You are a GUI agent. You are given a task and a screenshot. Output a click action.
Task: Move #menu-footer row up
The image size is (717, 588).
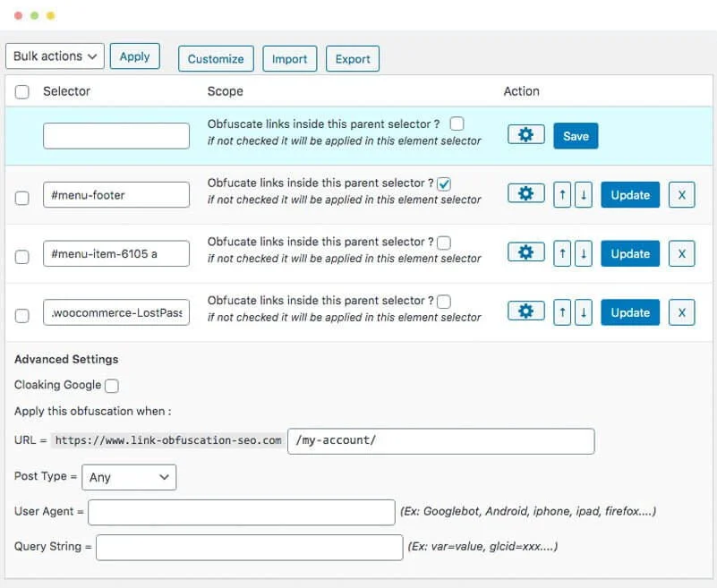point(562,195)
